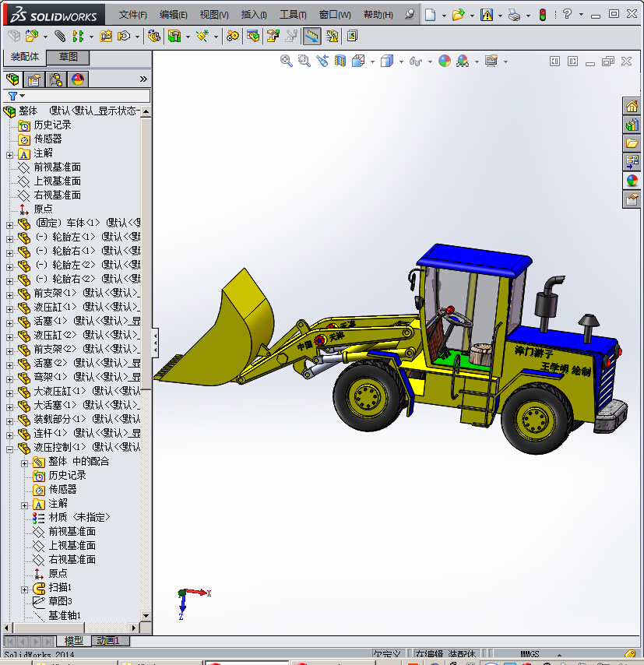Select the 历史记录 item under 整体
This screenshot has height=665, width=644.
click(x=53, y=125)
